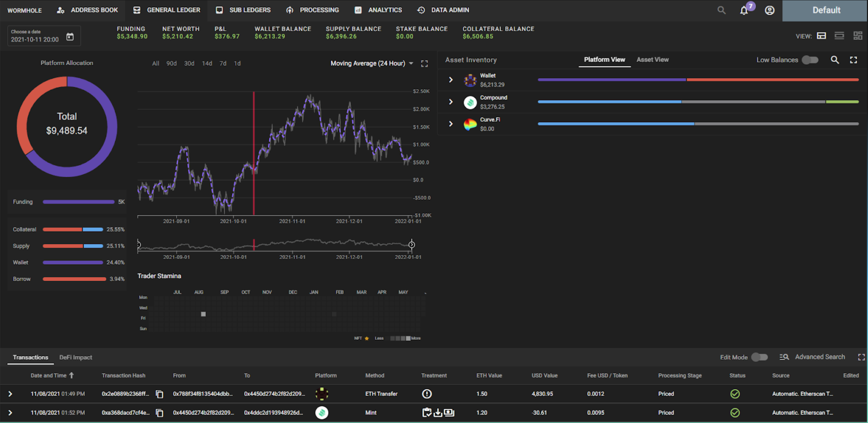Open the Analytics menu
Screen dimensions: 868x423
click(378, 10)
